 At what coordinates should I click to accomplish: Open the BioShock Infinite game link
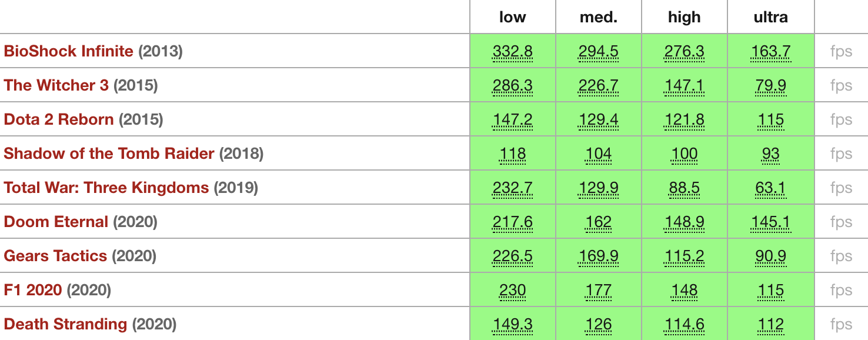click(x=68, y=51)
